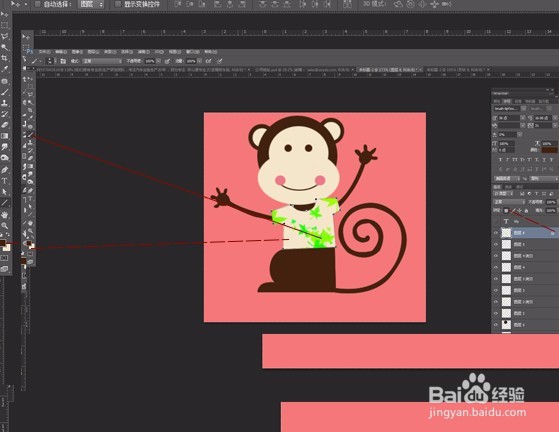This screenshot has height=432, width=559.
Task: Select the highlighted Line tool in outer toolbar
Action: [x=5, y=203]
